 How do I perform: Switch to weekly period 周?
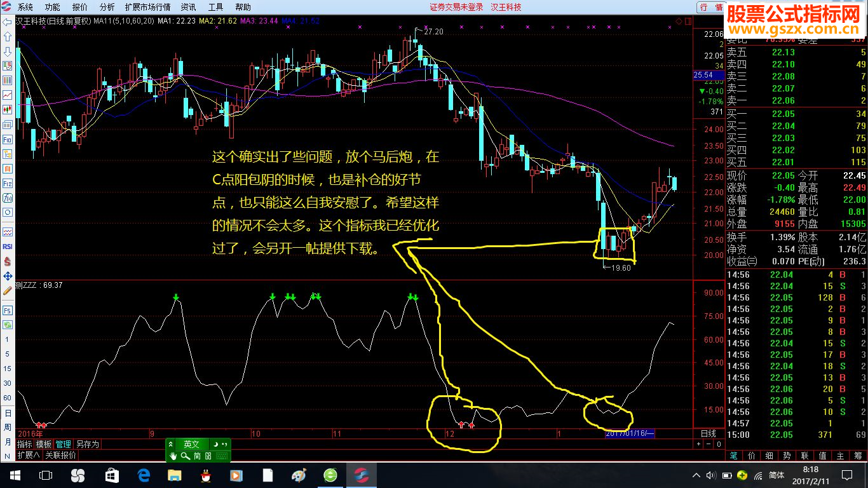(8, 427)
